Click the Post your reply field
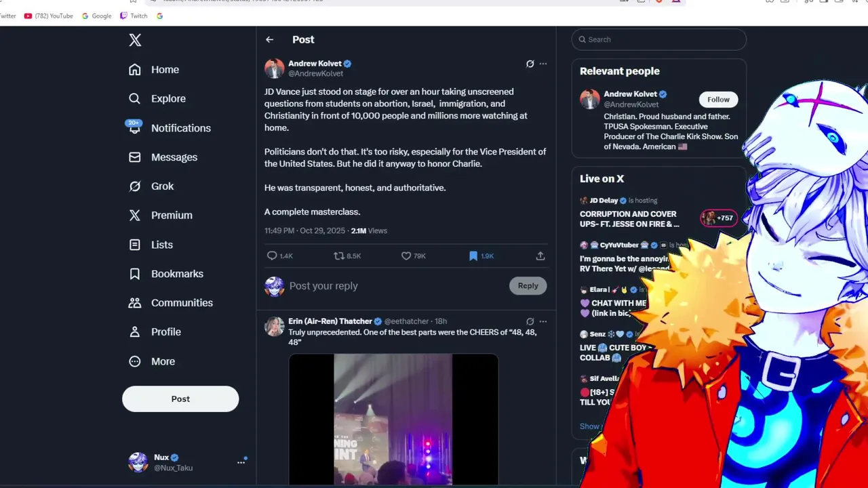This screenshot has width=868, height=488. pos(397,286)
